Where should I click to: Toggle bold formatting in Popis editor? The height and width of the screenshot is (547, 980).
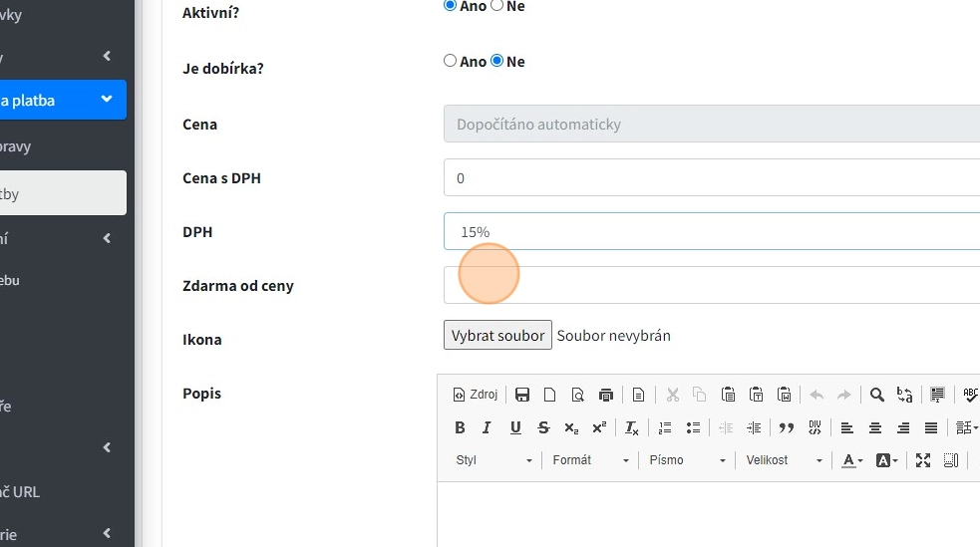click(x=460, y=427)
